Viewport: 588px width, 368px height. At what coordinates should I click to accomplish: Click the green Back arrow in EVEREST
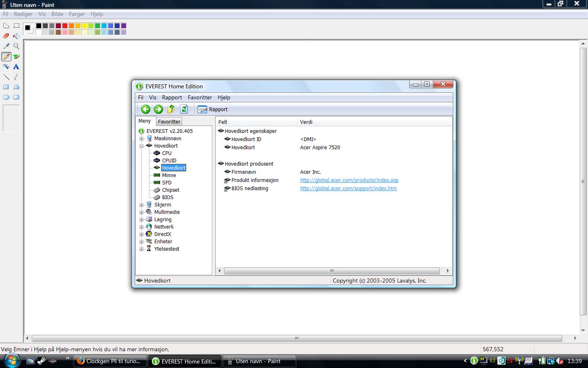pos(146,109)
